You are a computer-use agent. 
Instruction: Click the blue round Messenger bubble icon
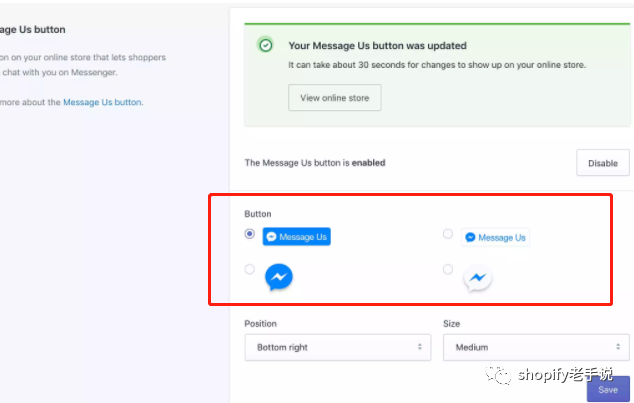(x=279, y=277)
